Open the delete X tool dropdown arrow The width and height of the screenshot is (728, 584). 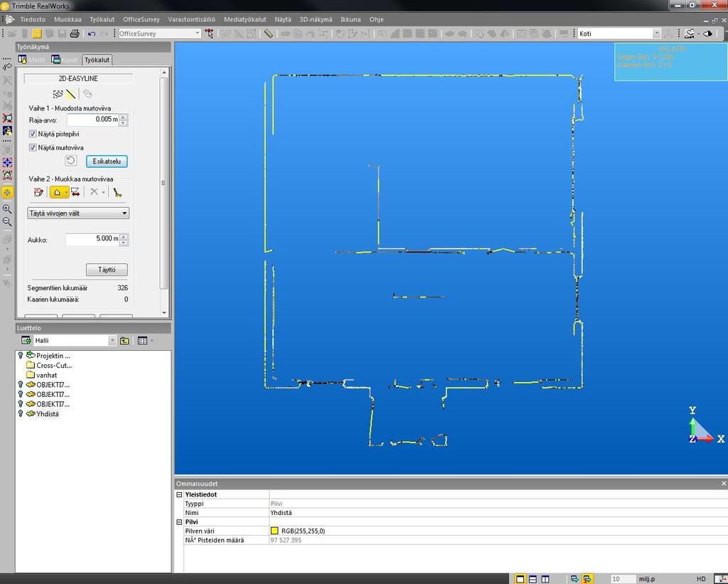coord(103,192)
